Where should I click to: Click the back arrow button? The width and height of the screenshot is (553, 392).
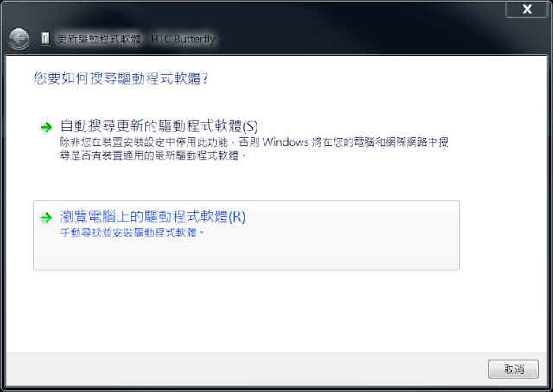pyautogui.click(x=19, y=39)
